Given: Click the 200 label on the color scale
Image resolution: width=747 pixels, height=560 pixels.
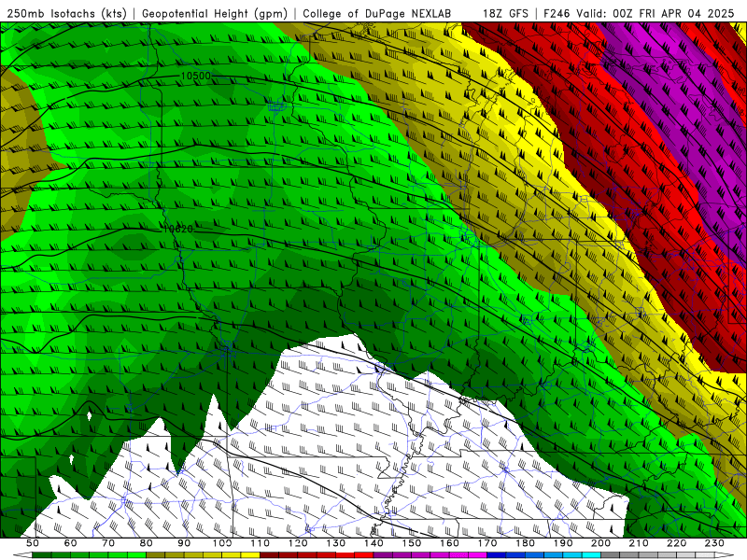Looking at the screenshot, I should 600,543.
